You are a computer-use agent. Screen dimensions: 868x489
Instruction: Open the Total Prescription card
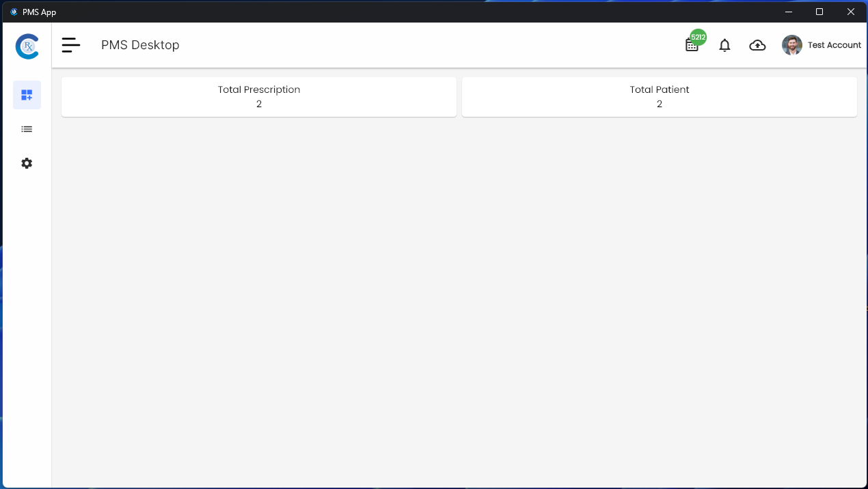pyautogui.click(x=259, y=96)
